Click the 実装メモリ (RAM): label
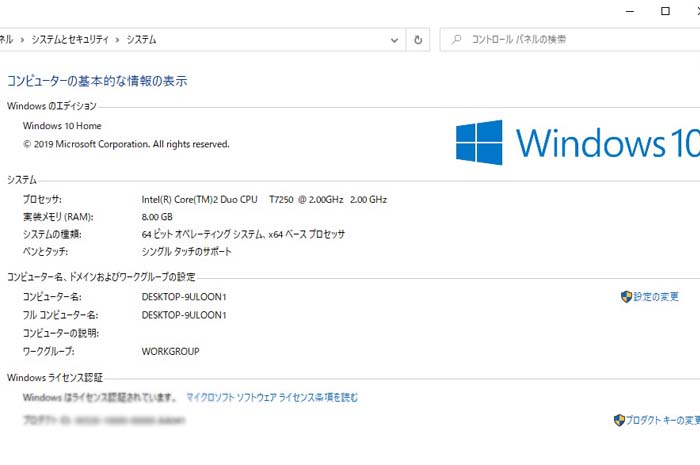The width and height of the screenshot is (700, 465). (58, 217)
